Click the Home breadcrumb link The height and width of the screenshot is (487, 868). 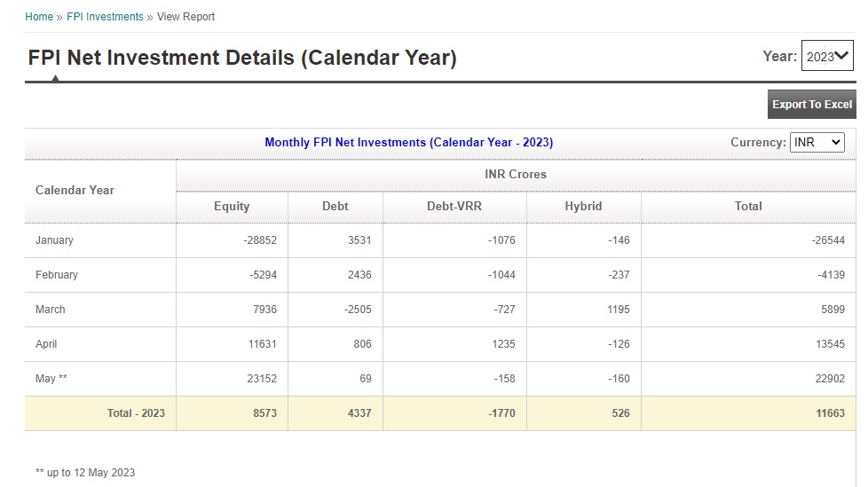click(x=39, y=17)
